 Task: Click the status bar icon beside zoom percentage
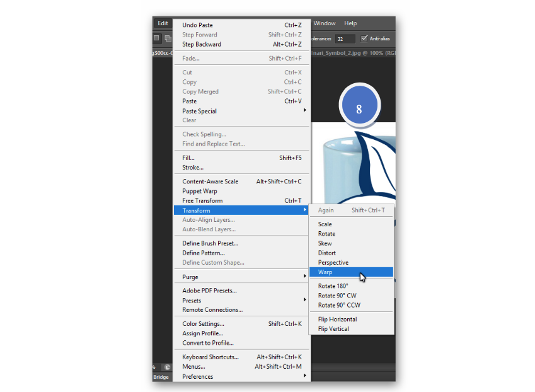point(168,367)
